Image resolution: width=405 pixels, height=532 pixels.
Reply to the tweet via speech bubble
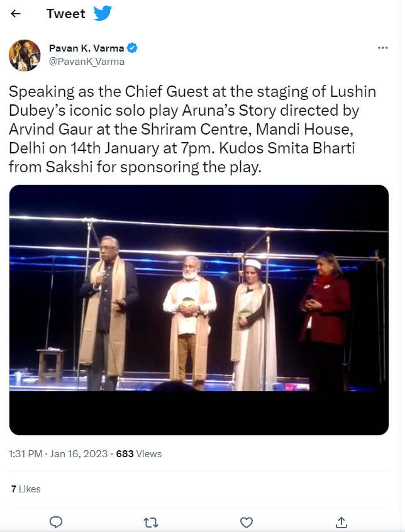[x=56, y=522]
